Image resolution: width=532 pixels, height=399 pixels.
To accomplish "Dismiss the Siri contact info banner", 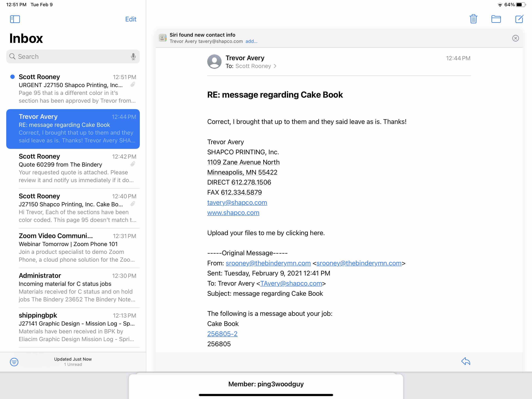I will (x=515, y=38).
